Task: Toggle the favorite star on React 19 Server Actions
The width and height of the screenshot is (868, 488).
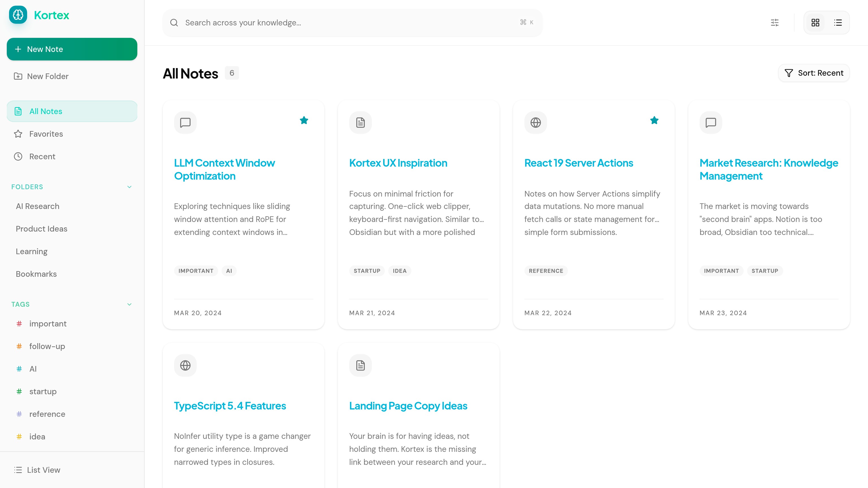Action: point(654,120)
